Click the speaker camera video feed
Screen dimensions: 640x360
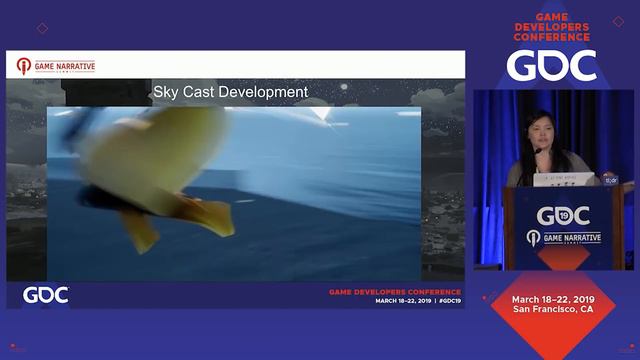(553, 180)
